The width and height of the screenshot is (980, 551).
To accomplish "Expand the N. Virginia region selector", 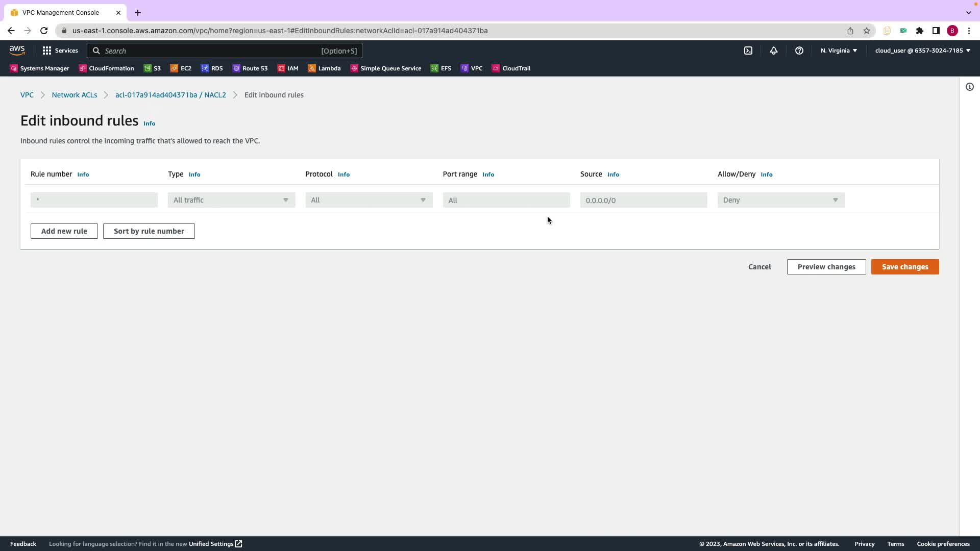I will click(x=839, y=51).
